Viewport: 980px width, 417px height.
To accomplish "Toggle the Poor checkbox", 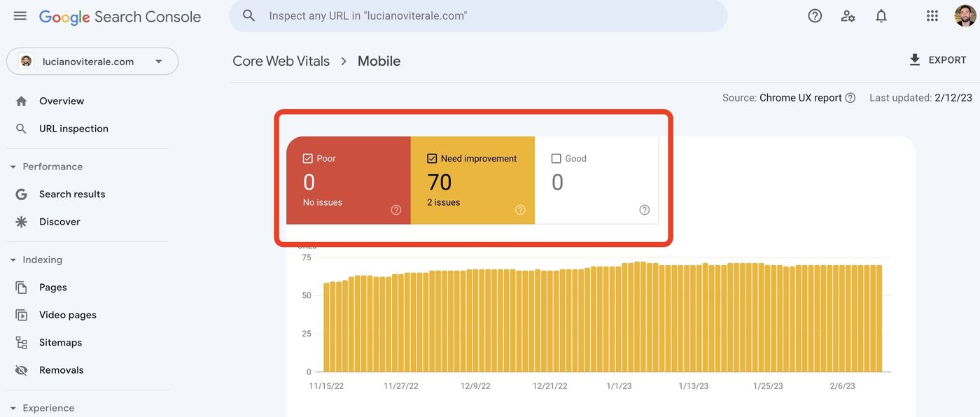I will [x=308, y=159].
